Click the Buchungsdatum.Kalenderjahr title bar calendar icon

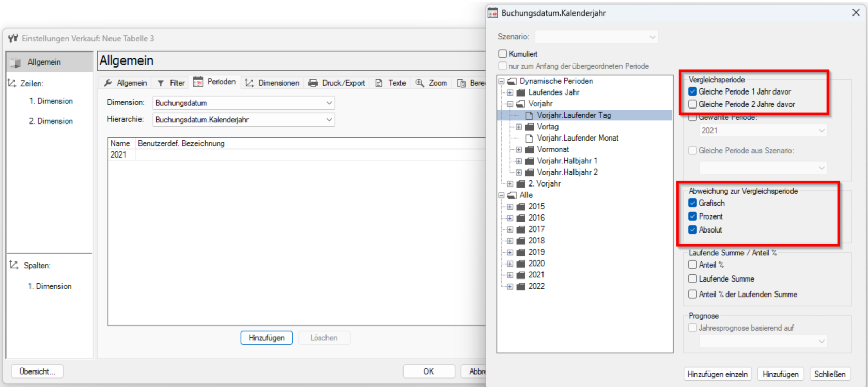[x=493, y=13]
